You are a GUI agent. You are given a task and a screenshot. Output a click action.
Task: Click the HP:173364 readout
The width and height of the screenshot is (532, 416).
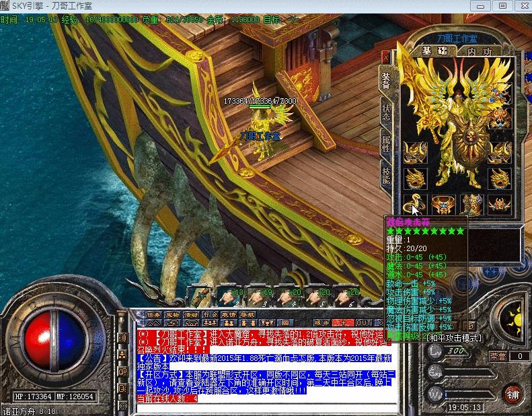(x=33, y=396)
